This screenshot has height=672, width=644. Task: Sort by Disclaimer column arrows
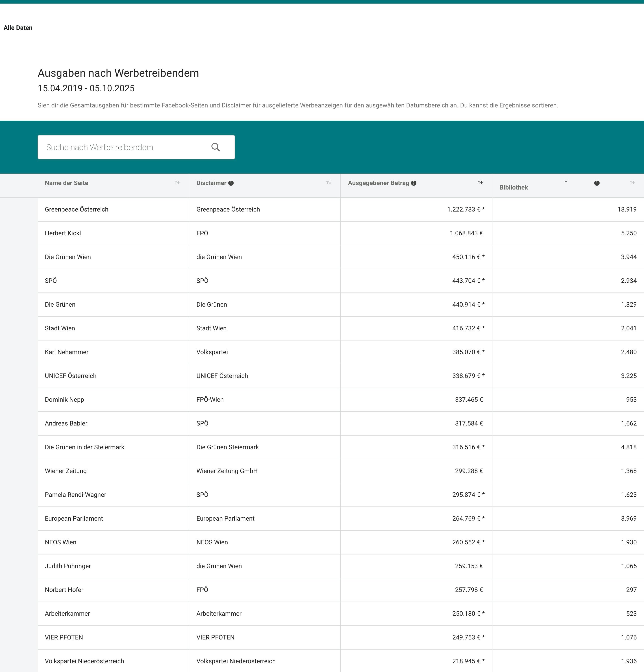point(329,182)
